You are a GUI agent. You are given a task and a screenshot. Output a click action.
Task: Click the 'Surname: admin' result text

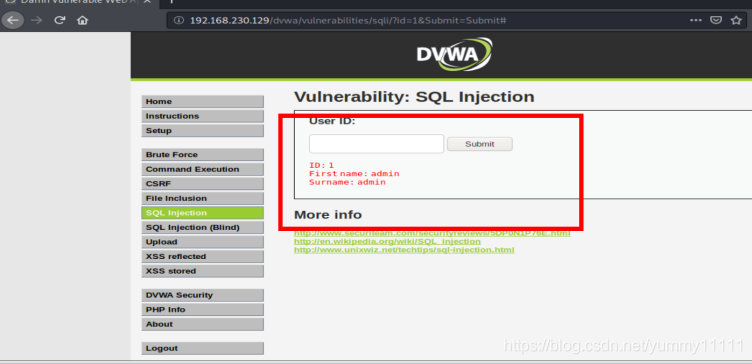[x=347, y=182]
